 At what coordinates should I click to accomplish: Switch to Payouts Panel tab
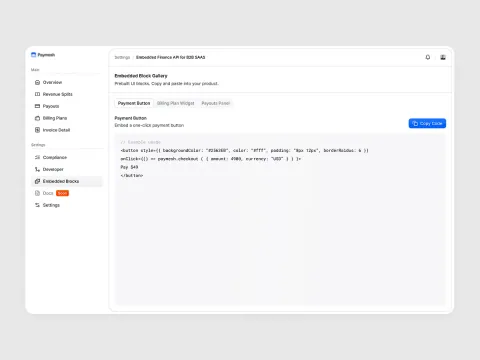[216, 103]
